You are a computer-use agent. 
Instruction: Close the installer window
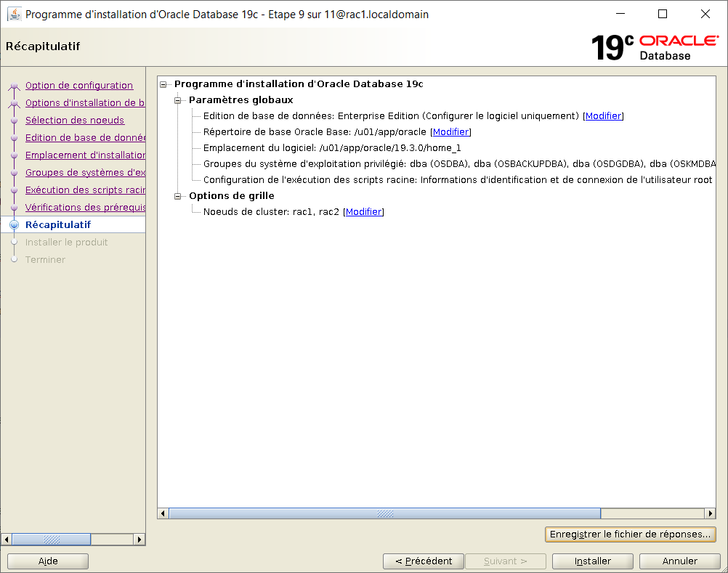click(x=705, y=14)
